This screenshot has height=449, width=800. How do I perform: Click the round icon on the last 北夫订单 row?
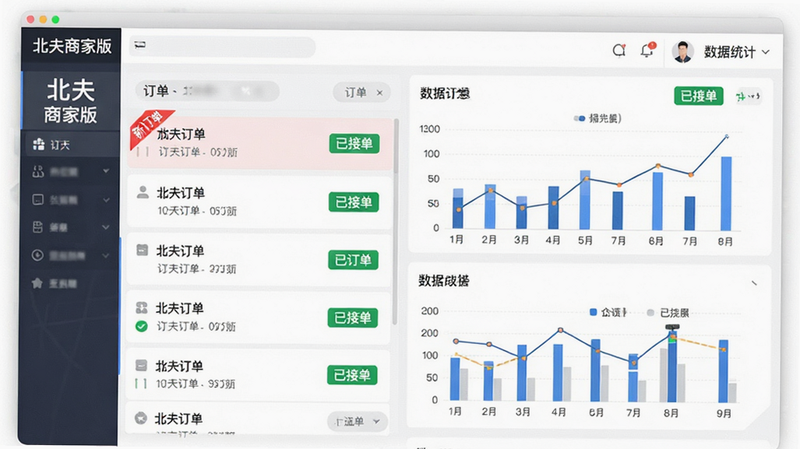141,418
